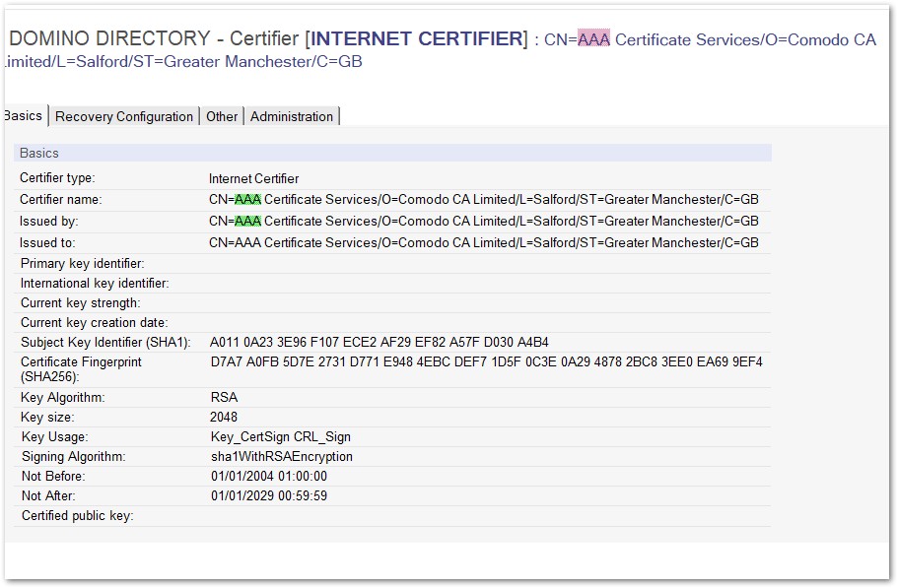Select the SHA1 value starting A011 0A23
898x588 pixels.
(x=380, y=343)
